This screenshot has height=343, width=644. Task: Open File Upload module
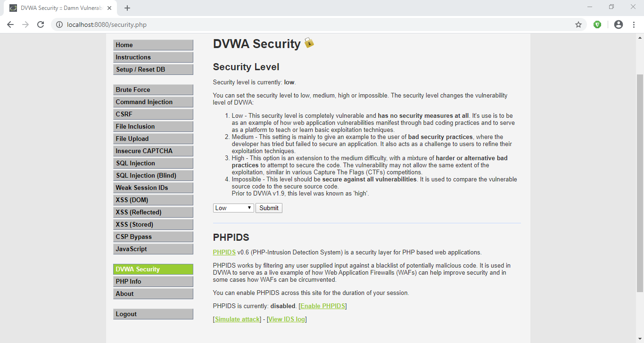[x=153, y=139]
